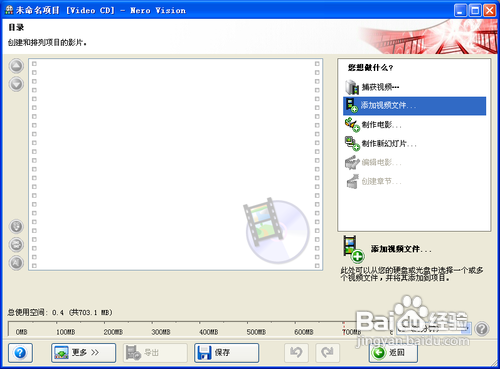Click the Nero Vision app icon in title bar
Image resolution: width=500 pixels, height=369 pixels.
click(x=9, y=10)
